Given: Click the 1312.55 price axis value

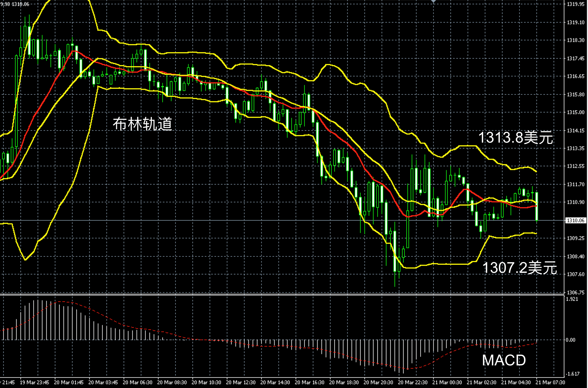Looking at the screenshot, I should [575, 166].
